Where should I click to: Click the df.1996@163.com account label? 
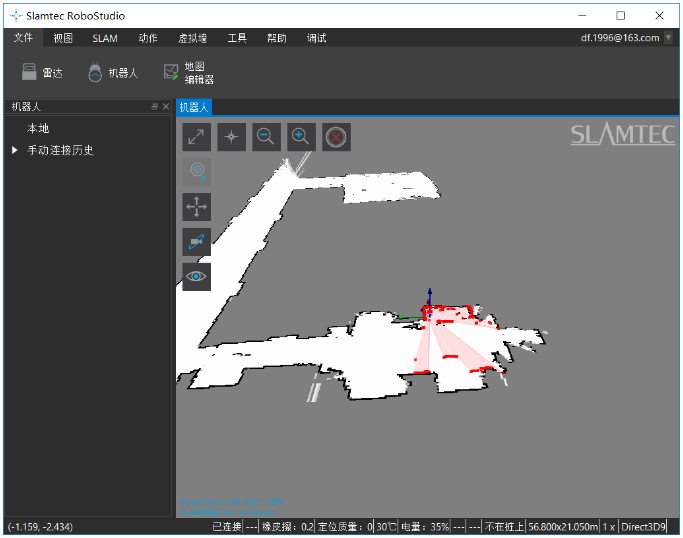click(620, 38)
